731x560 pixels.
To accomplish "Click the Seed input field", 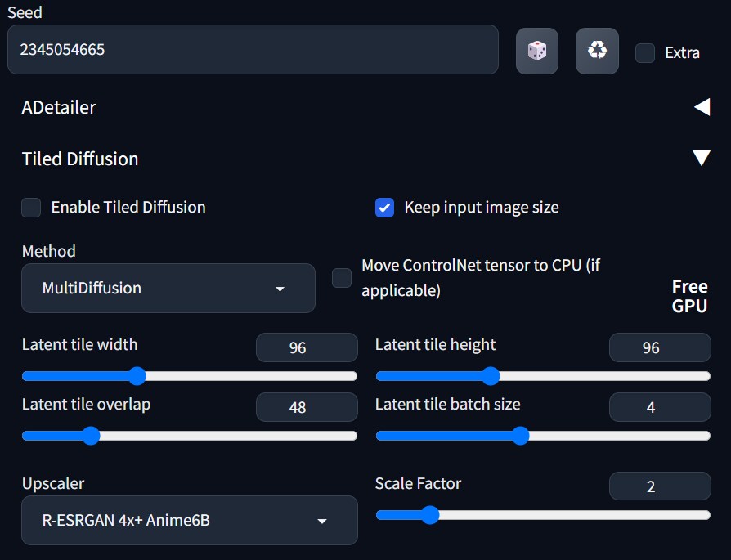I will pos(252,50).
